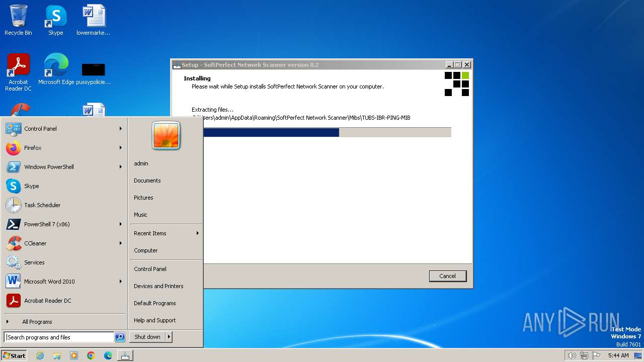Select the Setup installer taskbar button
The height and width of the screenshot is (362, 644).
click(125, 355)
